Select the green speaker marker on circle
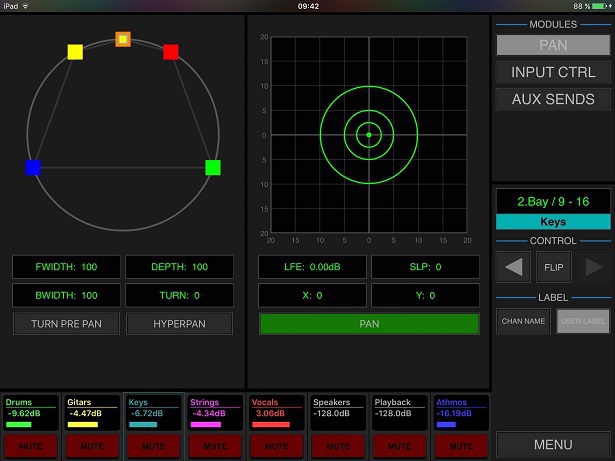Screen dimensions: 615x461 213,167
